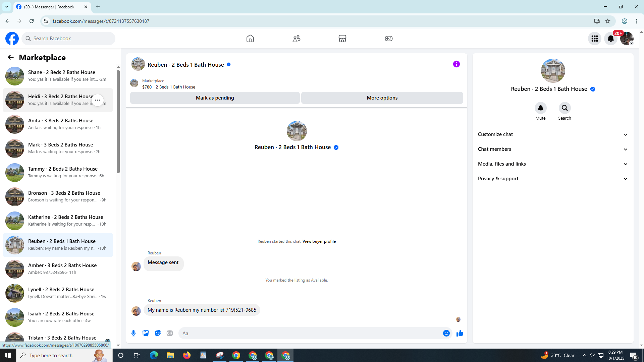Click the browser address bar URL

(x=101, y=21)
